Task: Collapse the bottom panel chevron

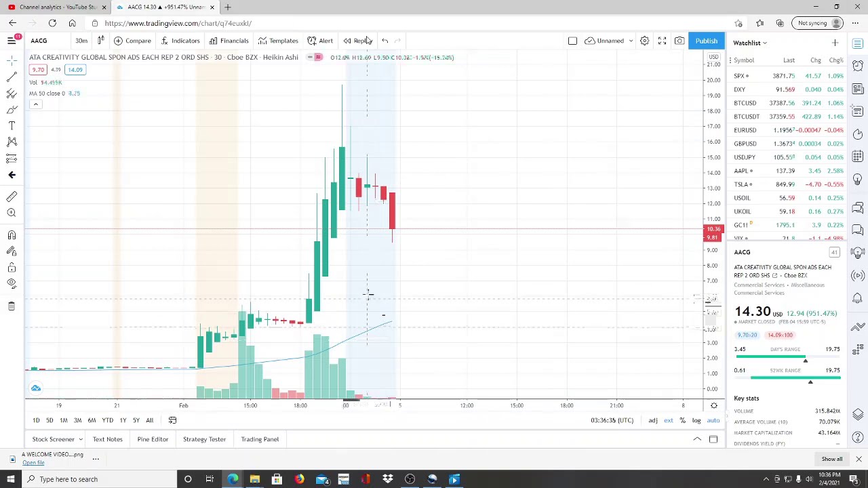Action: [x=697, y=439]
